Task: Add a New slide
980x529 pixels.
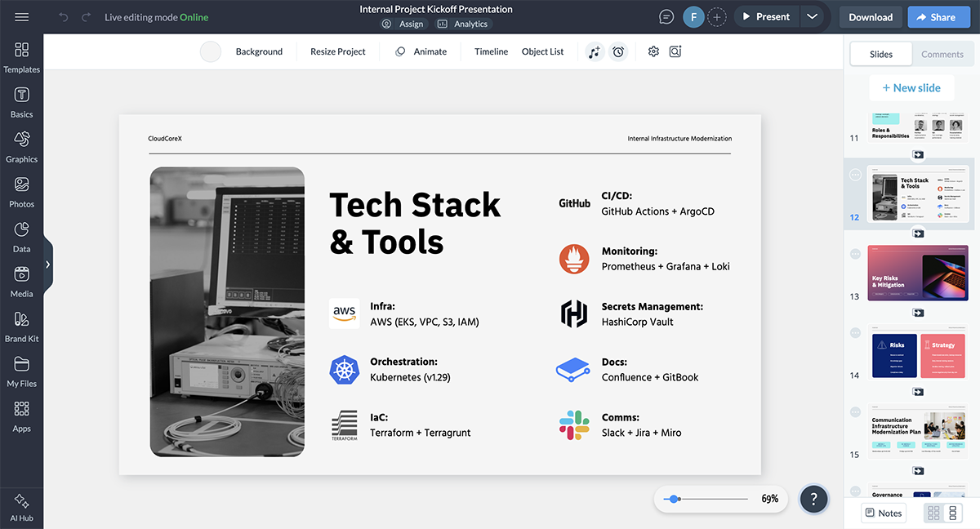Action: [x=911, y=88]
